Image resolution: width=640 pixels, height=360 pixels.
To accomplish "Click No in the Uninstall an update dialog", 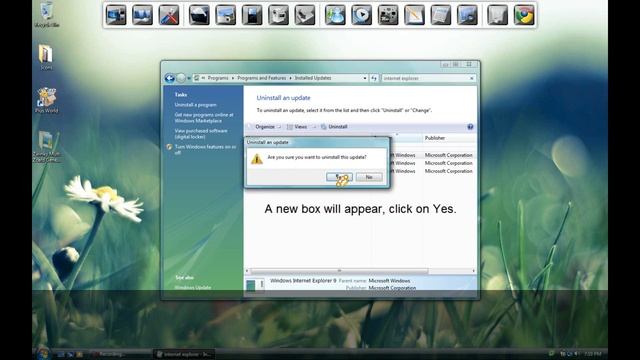I will click(x=369, y=177).
